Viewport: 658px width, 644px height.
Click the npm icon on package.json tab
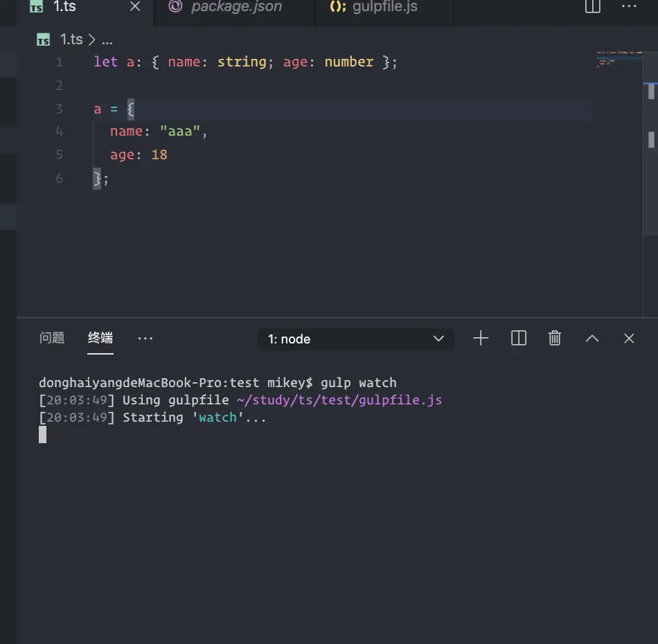pyautogui.click(x=175, y=6)
